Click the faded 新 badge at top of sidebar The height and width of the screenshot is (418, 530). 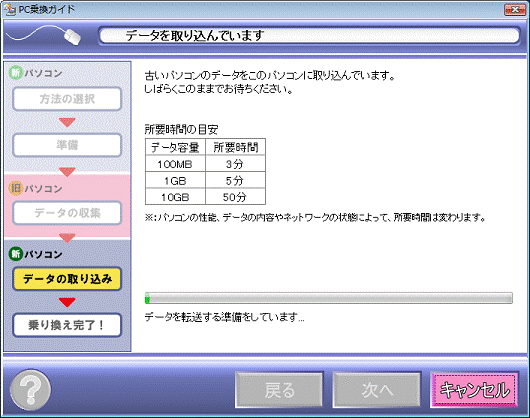pyautogui.click(x=16, y=73)
